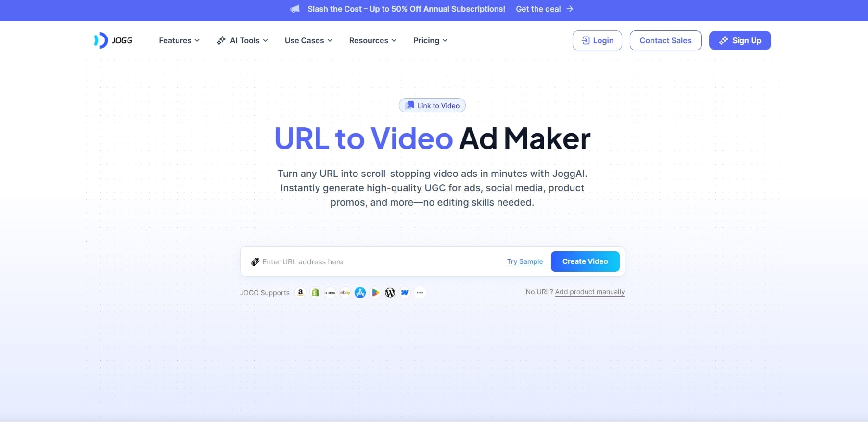Click the Amazon icon under JOGG Supports
This screenshot has height=422, width=868.
300,292
